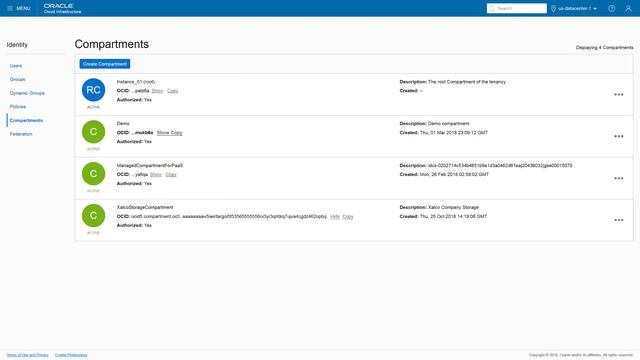This screenshot has height=360, width=640.
Task: Copy the root compartment OCID
Action: (173, 91)
